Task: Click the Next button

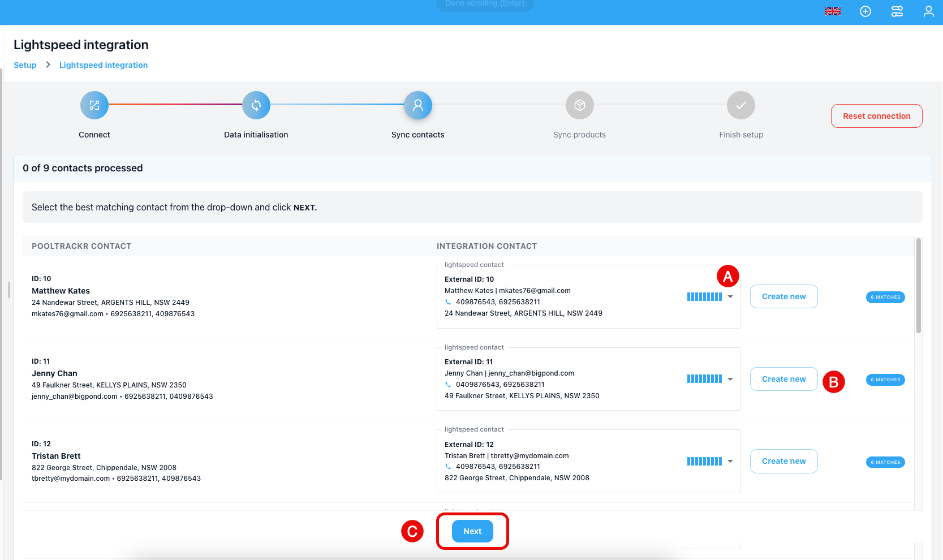Action: [472, 531]
